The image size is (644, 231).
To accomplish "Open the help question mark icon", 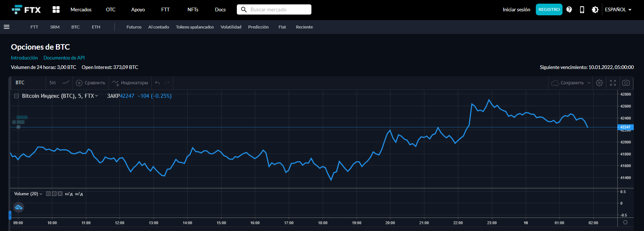I will (x=569, y=9).
